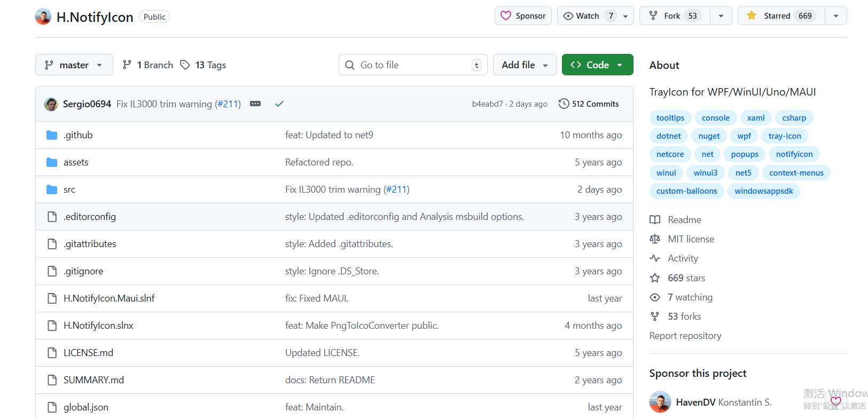The height and width of the screenshot is (419, 868).
Task: Click the src folder icon
Action: (52, 189)
